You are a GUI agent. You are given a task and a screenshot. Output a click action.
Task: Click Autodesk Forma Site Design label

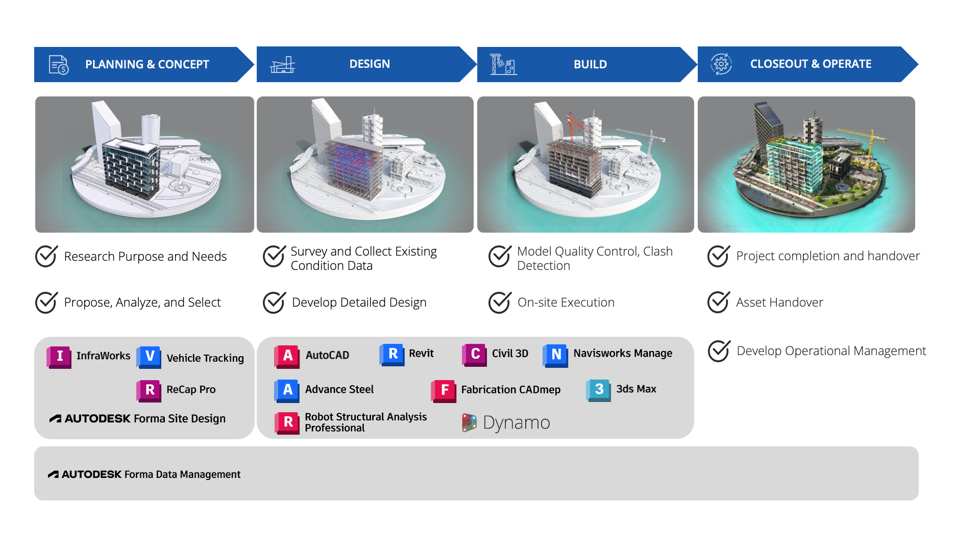(137, 418)
